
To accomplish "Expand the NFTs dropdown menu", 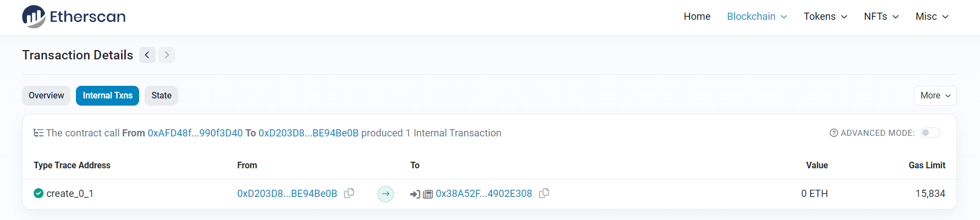I will [881, 16].
